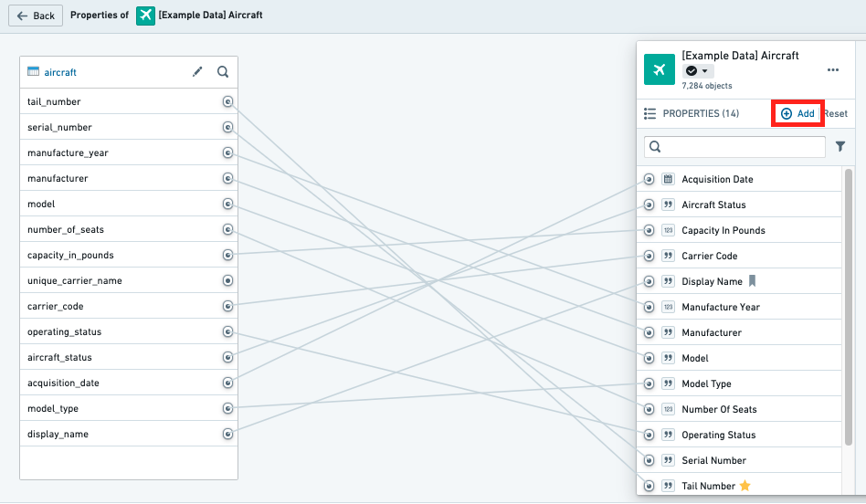Open the three-dot more options menu
This screenshot has height=504, width=866.
point(833,70)
